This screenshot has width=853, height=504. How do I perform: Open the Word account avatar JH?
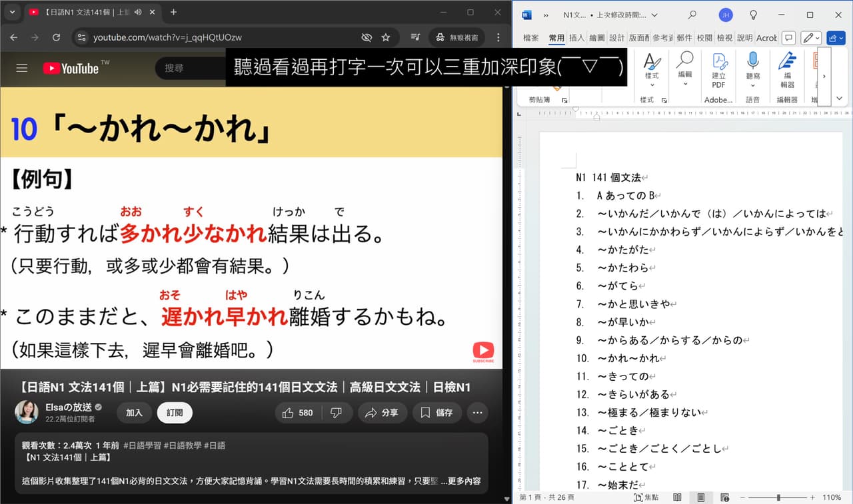726,15
